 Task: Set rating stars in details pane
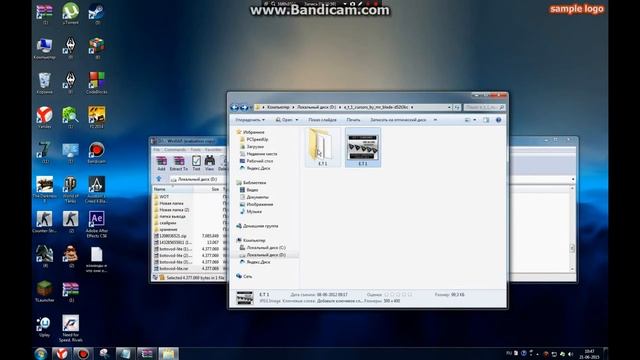coord(398,294)
